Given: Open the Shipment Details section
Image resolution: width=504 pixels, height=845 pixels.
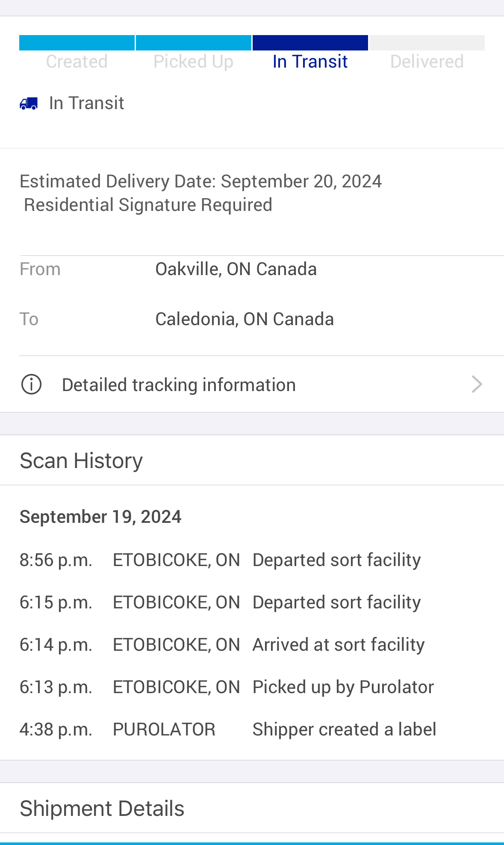Looking at the screenshot, I should pyautogui.click(x=252, y=808).
